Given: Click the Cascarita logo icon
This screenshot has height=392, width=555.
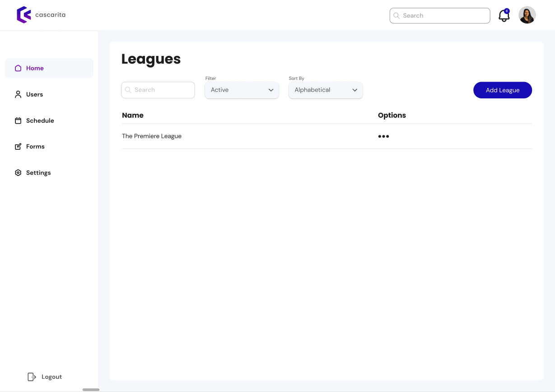Looking at the screenshot, I should (23, 15).
